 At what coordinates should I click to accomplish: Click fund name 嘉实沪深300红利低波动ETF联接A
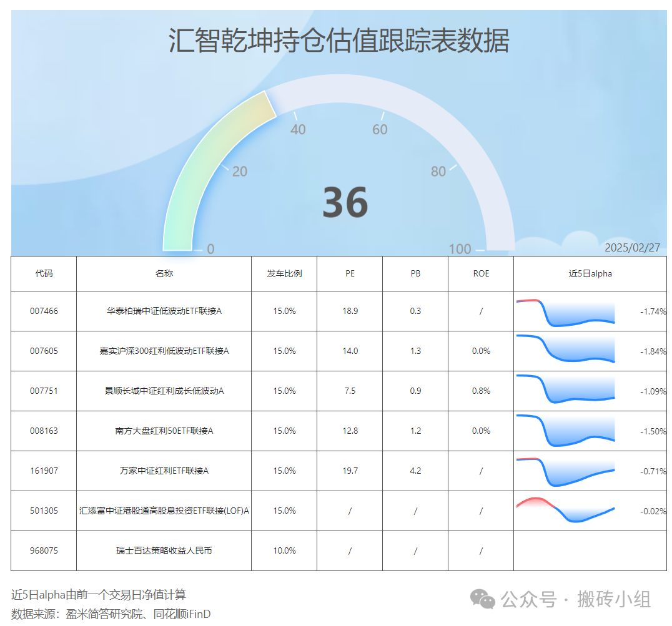164,351
